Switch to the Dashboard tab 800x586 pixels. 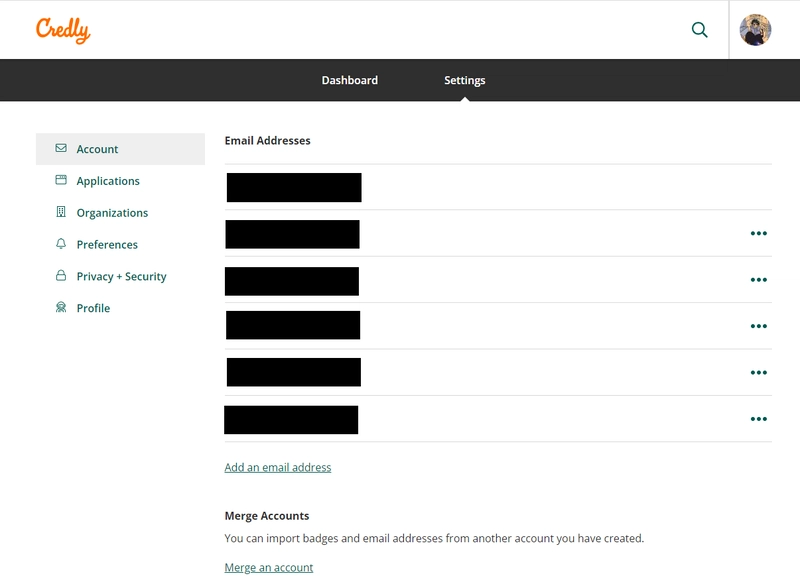(x=349, y=80)
